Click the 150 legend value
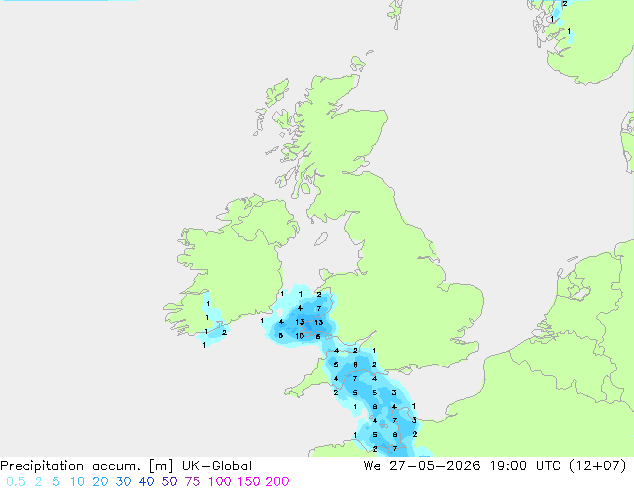This screenshot has width=634, height=490. (x=249, y=482)
